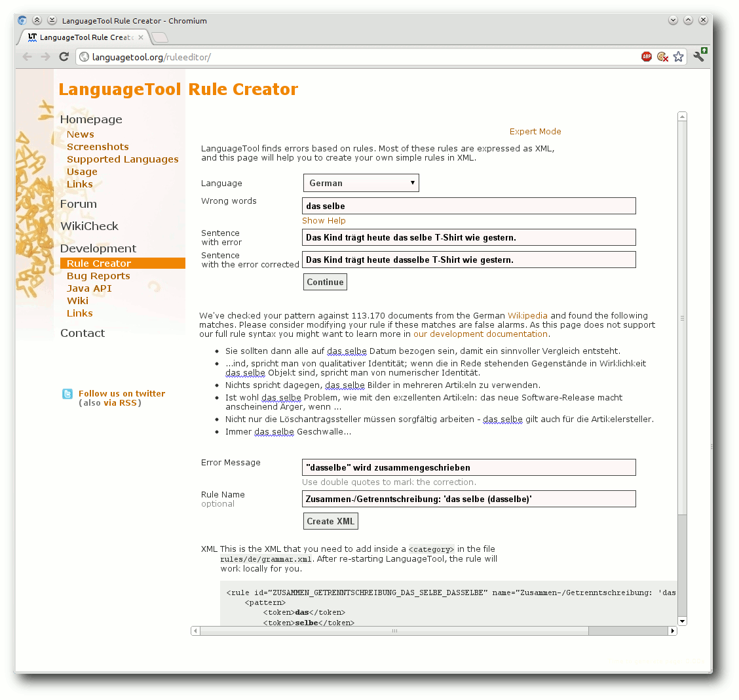Open the Adblock Plus extension icon
The height and width of the screenshot is (700, 739).
point(646,57)
